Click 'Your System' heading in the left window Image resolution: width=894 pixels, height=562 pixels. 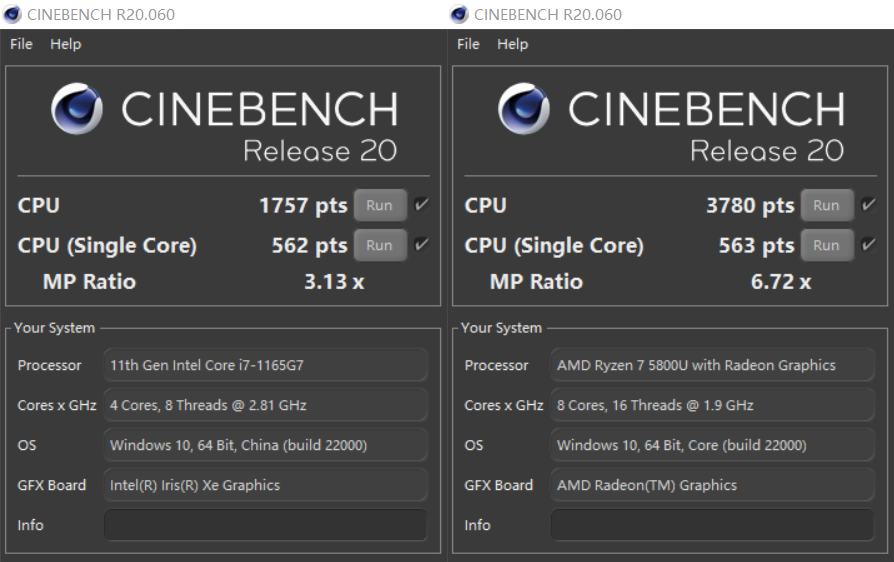[54, 328]
